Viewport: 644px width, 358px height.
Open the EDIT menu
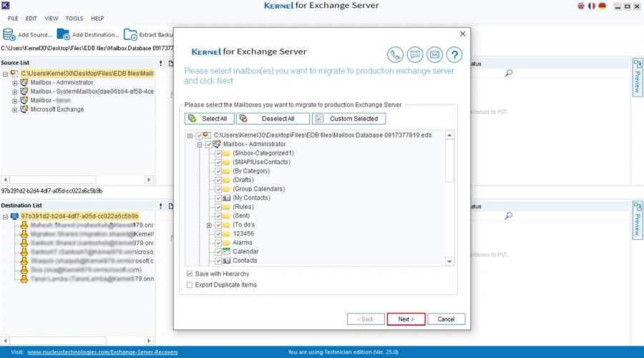coord(31,19)
